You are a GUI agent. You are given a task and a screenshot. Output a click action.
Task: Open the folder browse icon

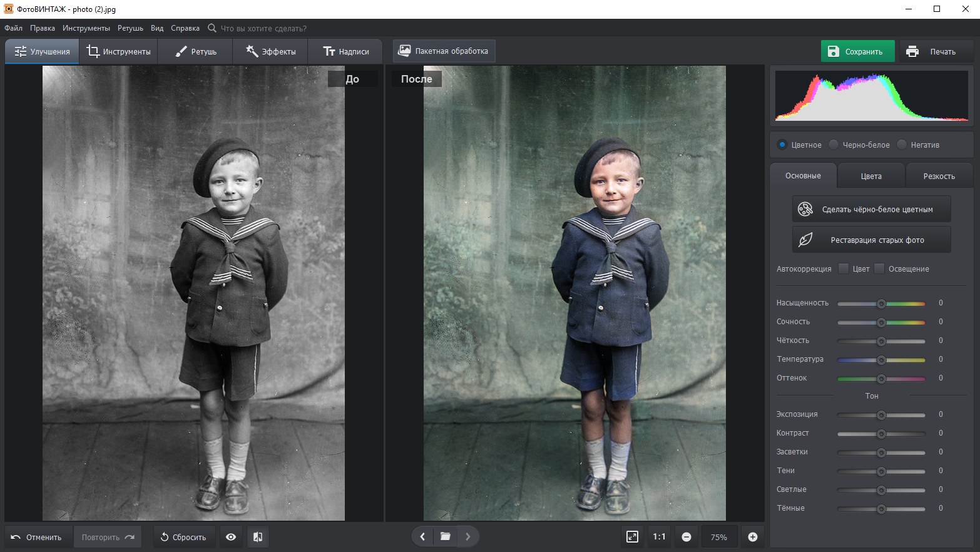coord(445,536)
